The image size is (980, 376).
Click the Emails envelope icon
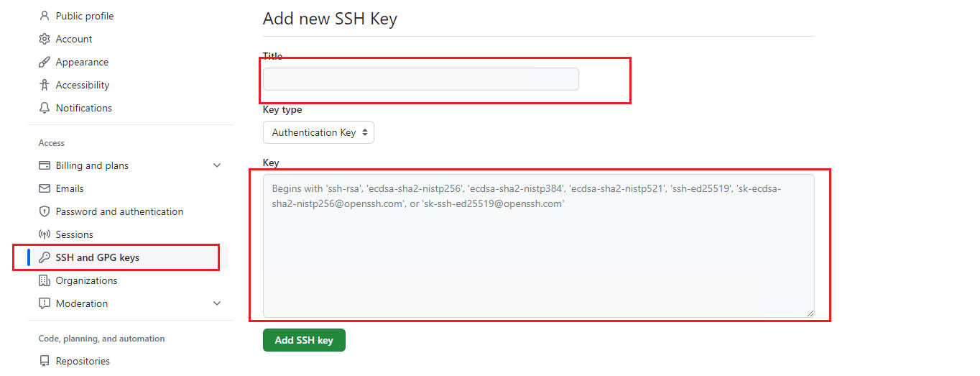[45, 188]
